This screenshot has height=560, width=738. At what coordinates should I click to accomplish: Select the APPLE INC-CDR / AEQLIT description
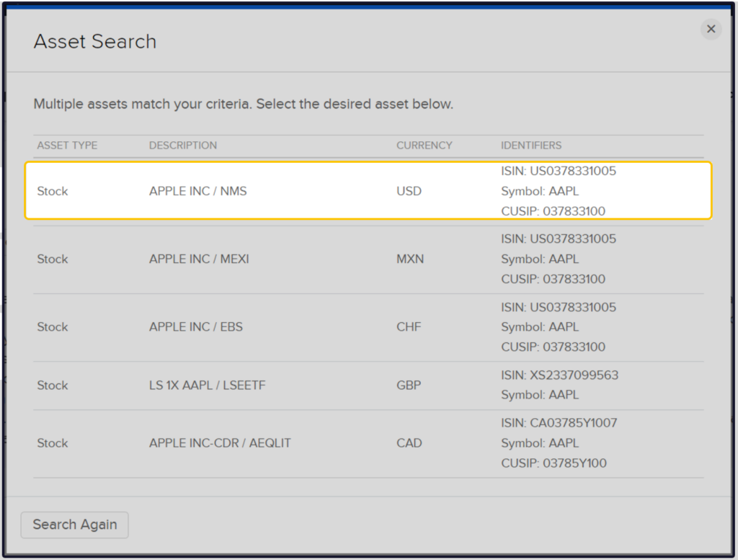pyautogui.click(x=220, y=443)
